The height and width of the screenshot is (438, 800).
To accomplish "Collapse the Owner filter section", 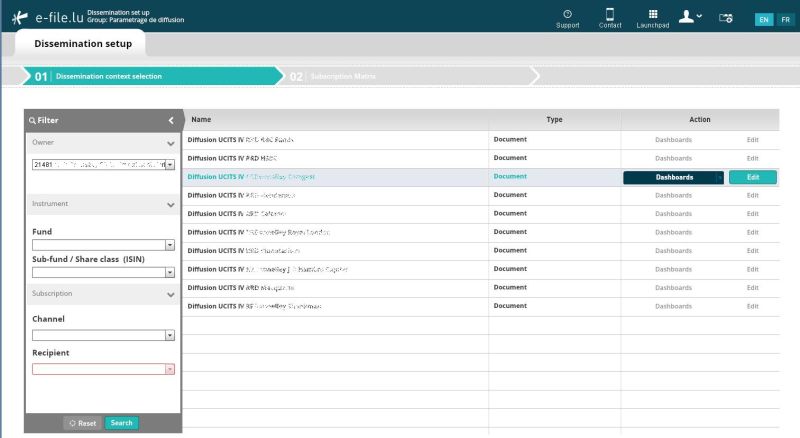I will [171, 143].
